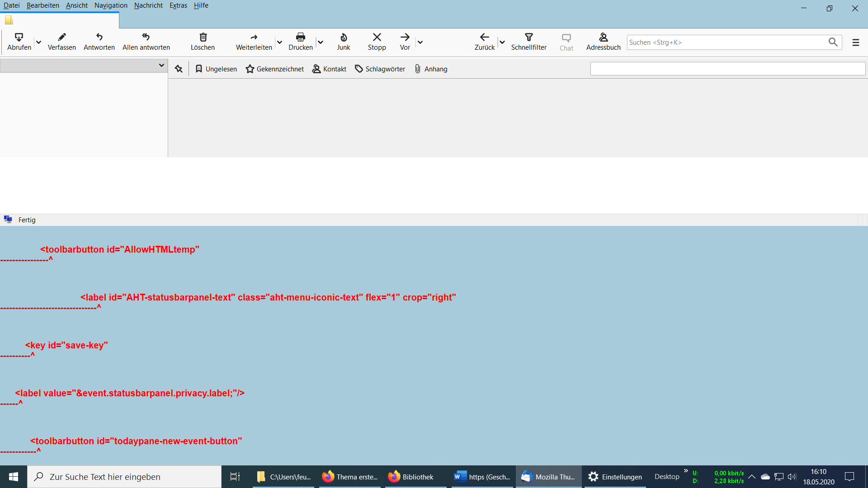The width and height of the screenshot is (868, 488).
Task: Open the Adressbuch
Action: pos(603,42)
